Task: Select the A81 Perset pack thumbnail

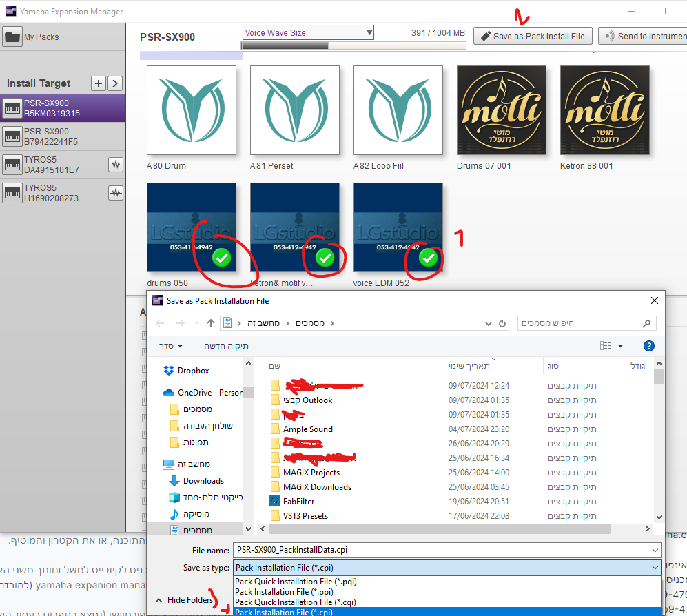Action: (x=295, y=110)
